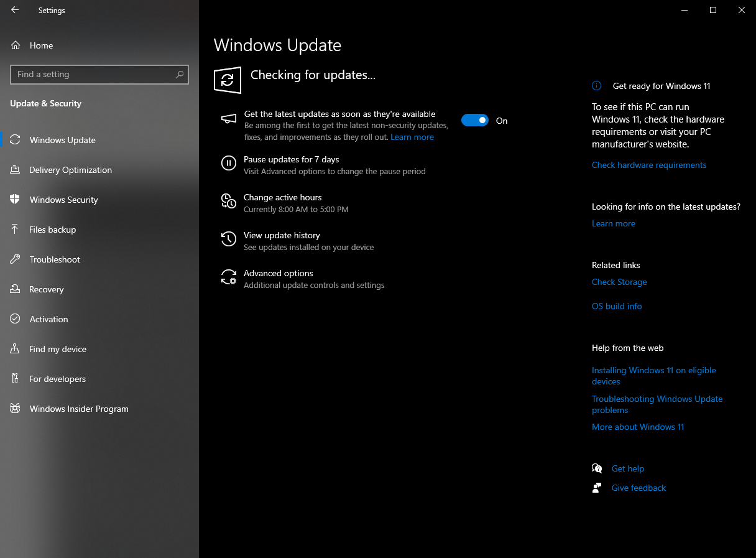Open Activation settings
This screenshot has height=558, width=756.
tap(99, 319)
